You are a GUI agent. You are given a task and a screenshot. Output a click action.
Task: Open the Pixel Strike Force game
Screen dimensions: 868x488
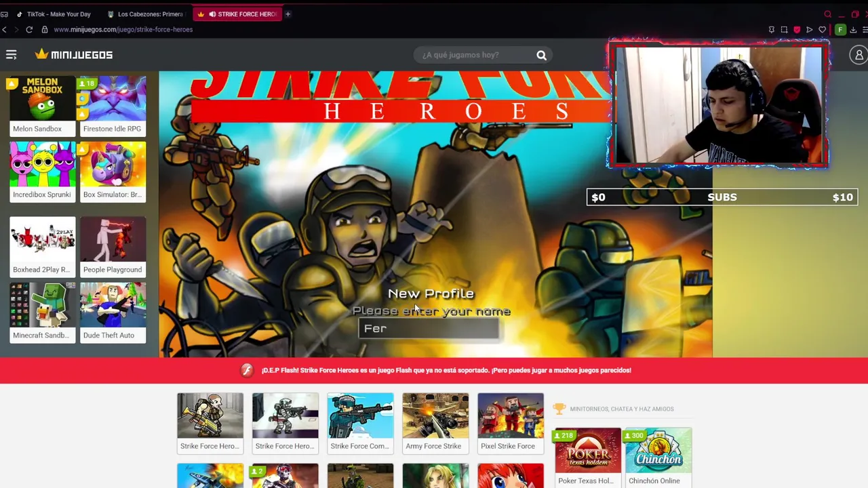tap(511, 423)
